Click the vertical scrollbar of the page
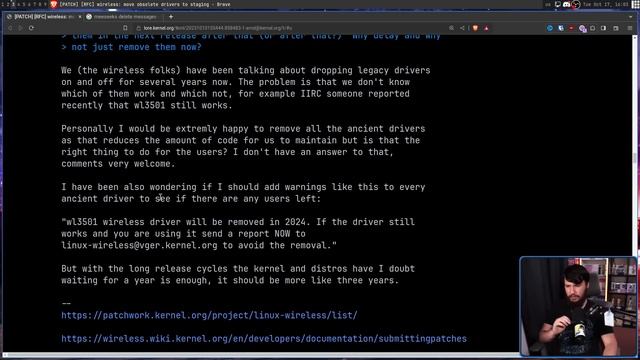The image size is (640, 360). pos(635,159)
